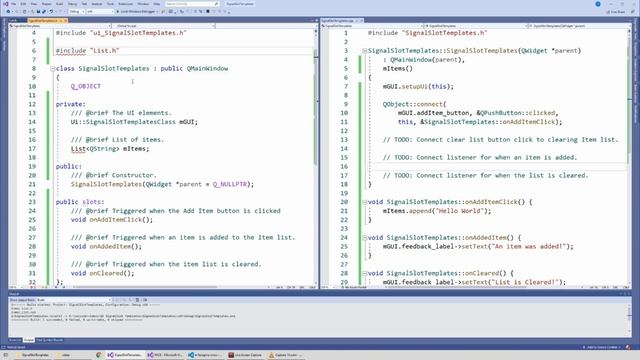Click the Save toolbar icon
Viewport: 640px width, 360px height.
coord(38,12)
